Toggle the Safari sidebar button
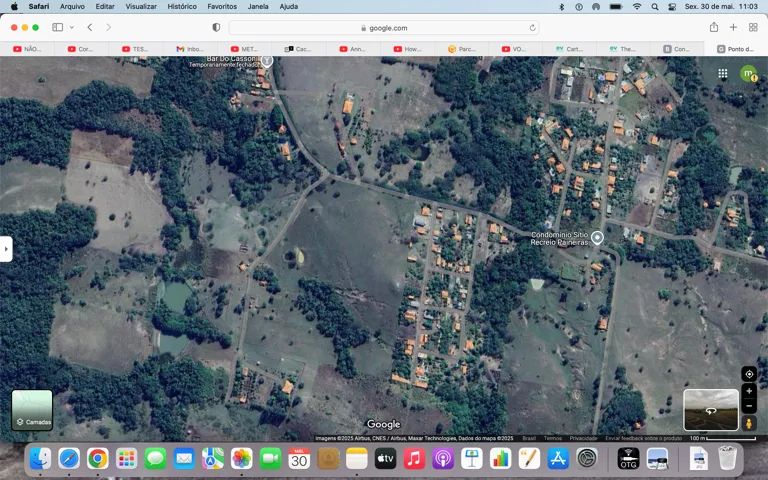The image size is (768, 480). [x=57, y=27]
